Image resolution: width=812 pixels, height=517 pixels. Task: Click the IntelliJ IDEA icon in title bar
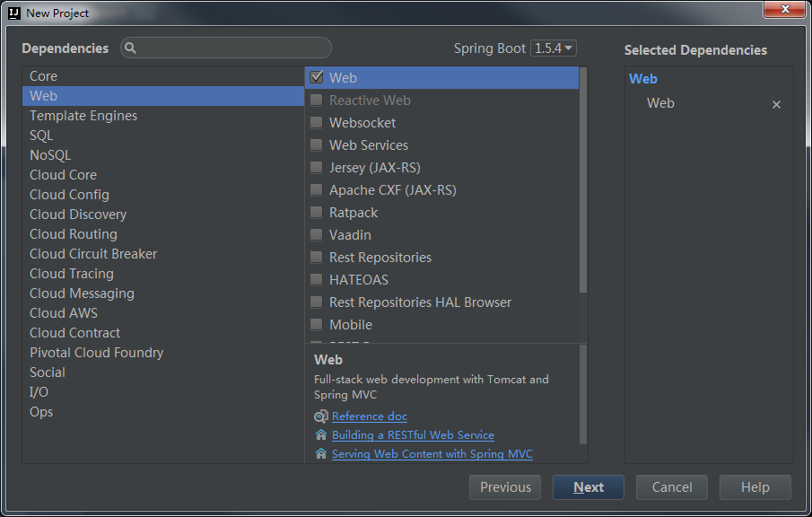click(x=14, y=13)
